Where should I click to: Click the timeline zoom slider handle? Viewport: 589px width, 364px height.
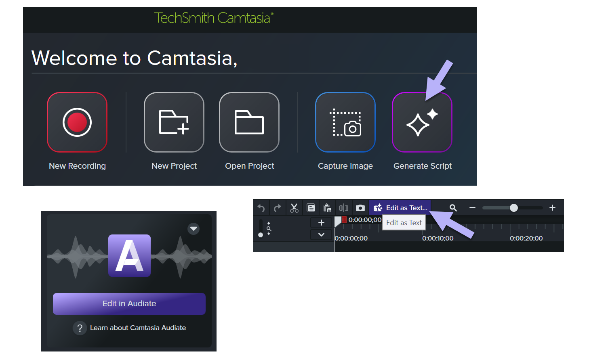[x=513, y=208]
